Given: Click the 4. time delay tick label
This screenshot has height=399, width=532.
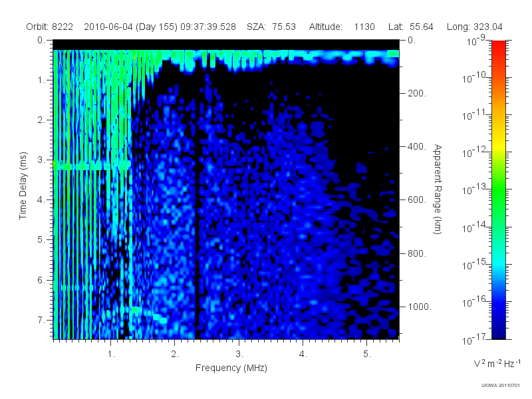Looking at the screenshot, I should coord(41,200).
